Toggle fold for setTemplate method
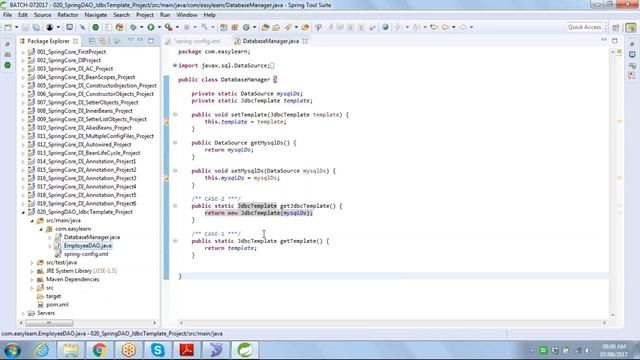 pos(175,115)
